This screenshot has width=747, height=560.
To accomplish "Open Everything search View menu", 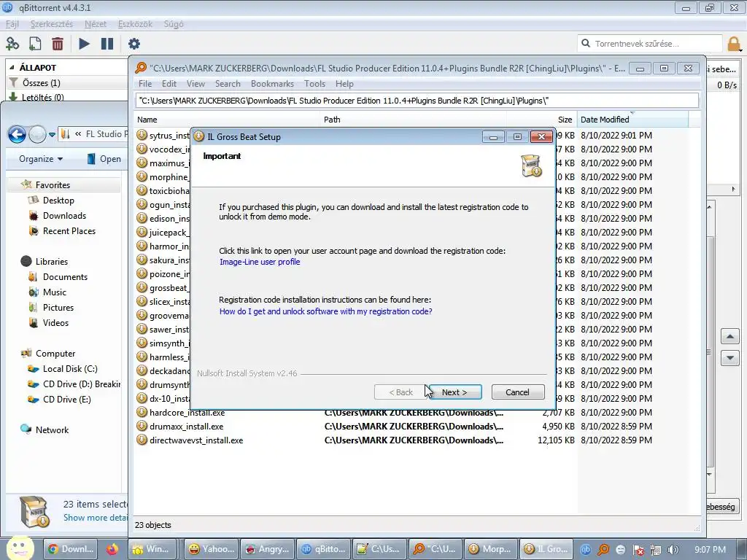I will [x=196, y=84].
